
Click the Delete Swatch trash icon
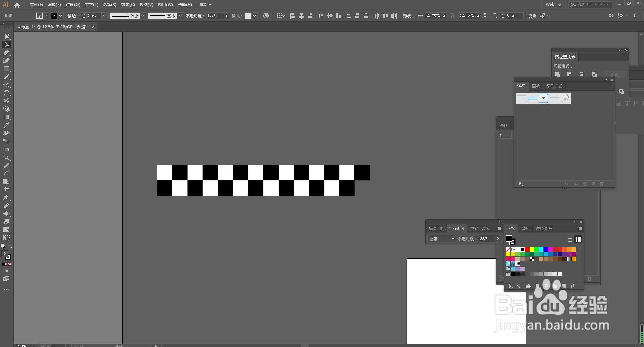(x=573, y=286)
